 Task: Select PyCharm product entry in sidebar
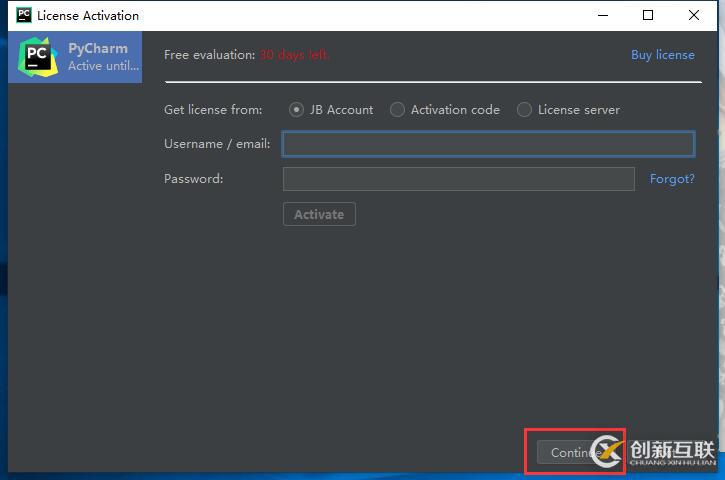[x=75, y=57]
